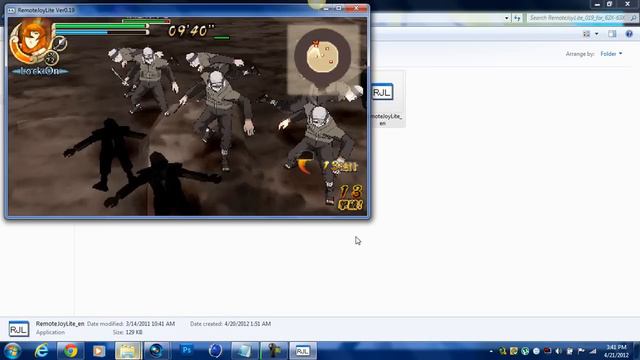
Task: Click the Date created value in details pane
Action: tap(247, 324)
